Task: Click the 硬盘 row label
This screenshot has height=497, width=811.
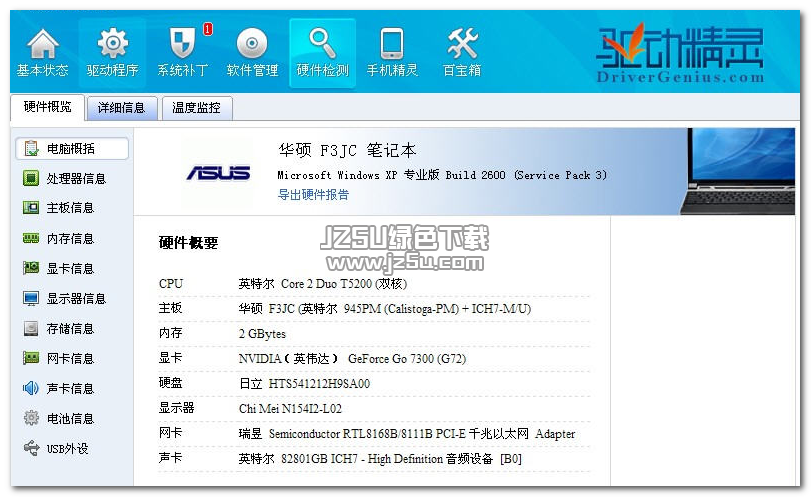Action: pos(170,383)
